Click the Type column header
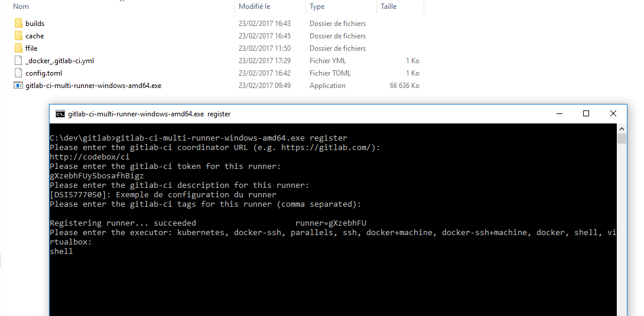The height and width of the screenshot is (316, 644). pos(317,6)
